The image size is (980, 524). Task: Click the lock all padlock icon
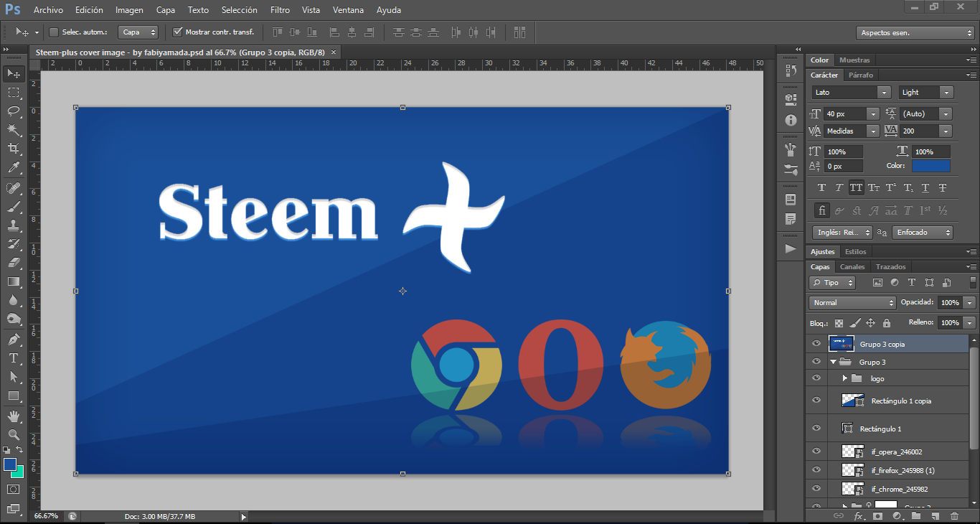pos(887,323)
